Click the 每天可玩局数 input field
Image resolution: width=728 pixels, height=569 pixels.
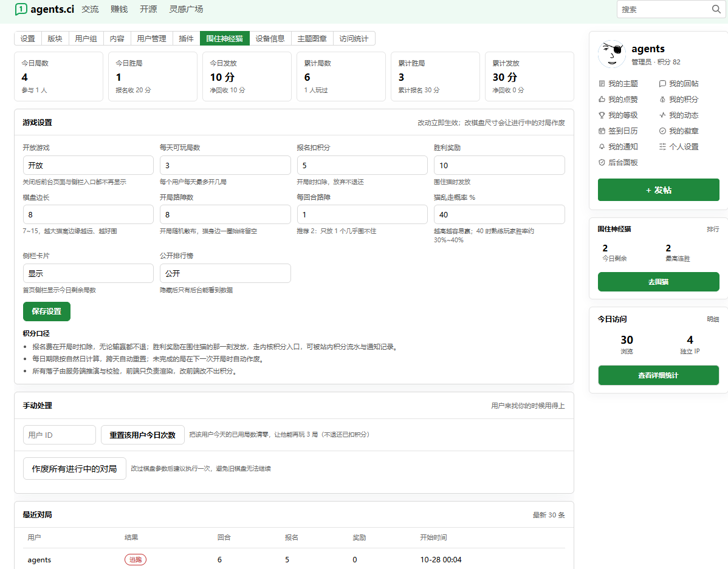click(225, 165)
